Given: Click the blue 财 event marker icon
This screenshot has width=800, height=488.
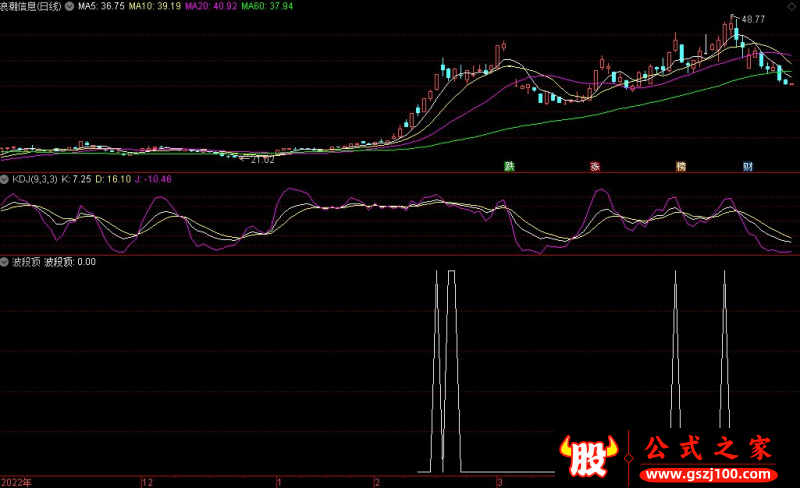Looking at the screenshot, I should [x=747, y=166].
